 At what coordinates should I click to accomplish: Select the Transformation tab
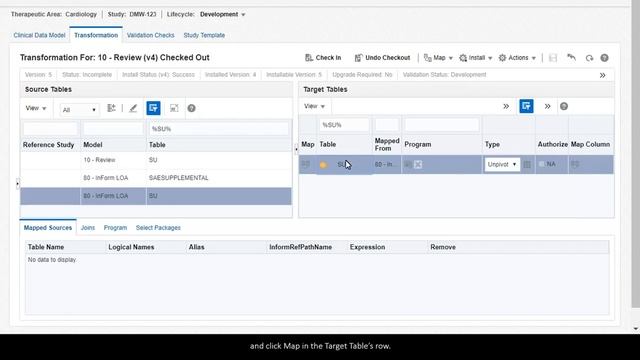click(96, 35)
